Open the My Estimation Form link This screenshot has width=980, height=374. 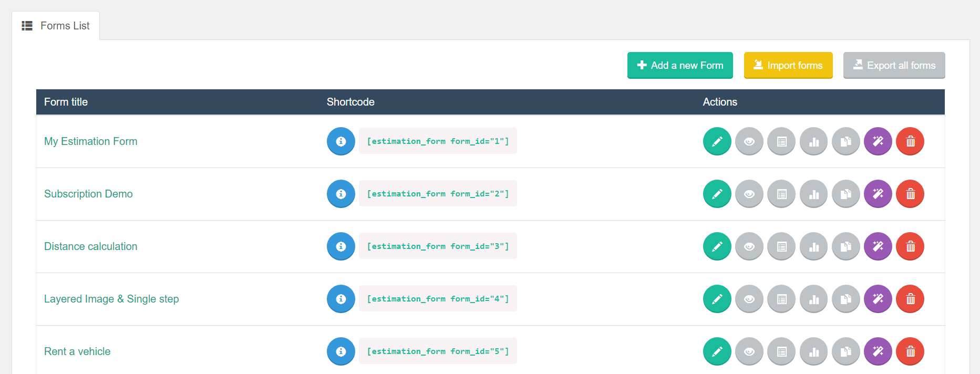tap(90, 141)
